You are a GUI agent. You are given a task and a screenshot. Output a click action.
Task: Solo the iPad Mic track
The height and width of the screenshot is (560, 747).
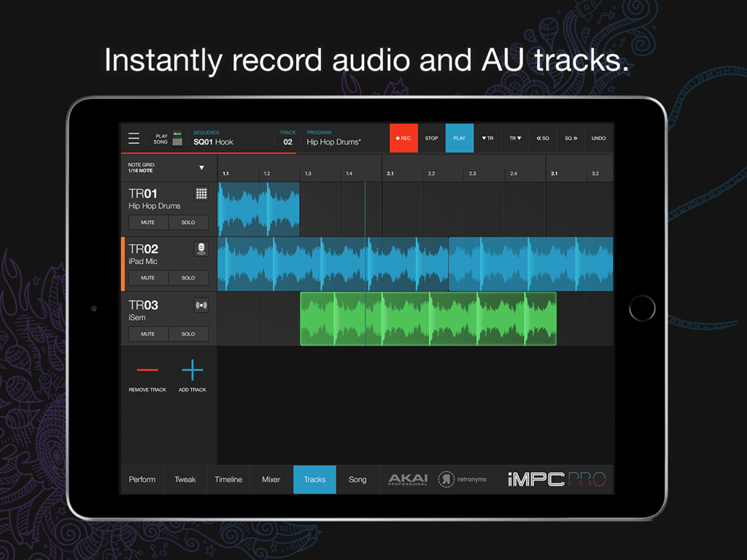[188, 277]
